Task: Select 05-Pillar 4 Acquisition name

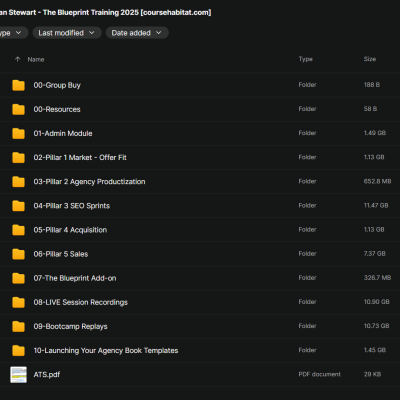Action: [x=70, y=230]
